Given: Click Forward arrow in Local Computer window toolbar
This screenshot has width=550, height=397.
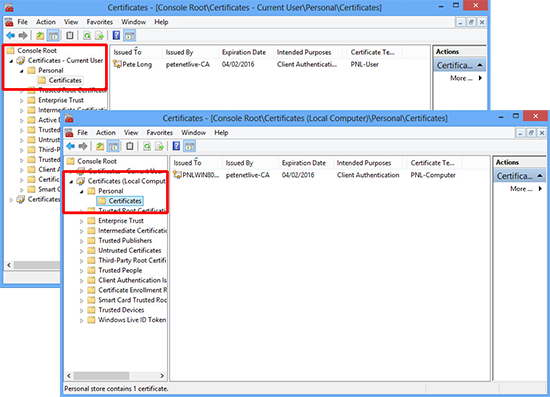Looking at the screenshot, I should 83,146.
